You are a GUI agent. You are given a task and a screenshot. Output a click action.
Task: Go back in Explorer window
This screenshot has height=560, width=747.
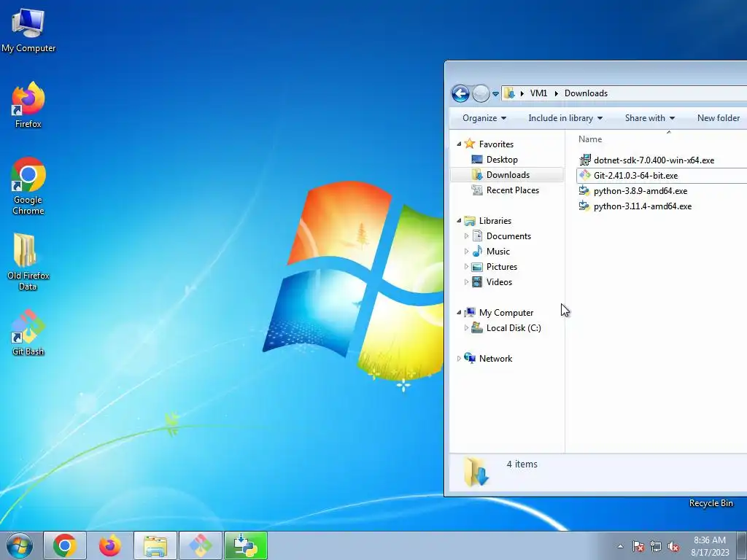pyautogui.click(x=460, y=93)
